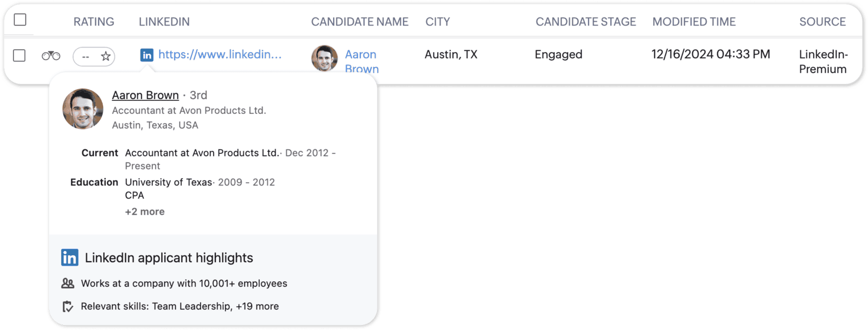Click the Candidate Stage column header
The image size is (868, 330).
[x=586, y=22]
